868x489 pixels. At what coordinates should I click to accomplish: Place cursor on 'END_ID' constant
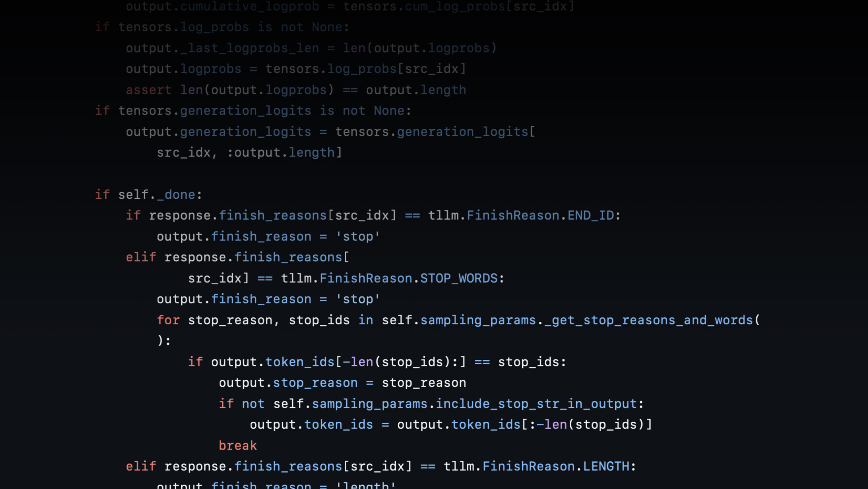tap(591, 216)
